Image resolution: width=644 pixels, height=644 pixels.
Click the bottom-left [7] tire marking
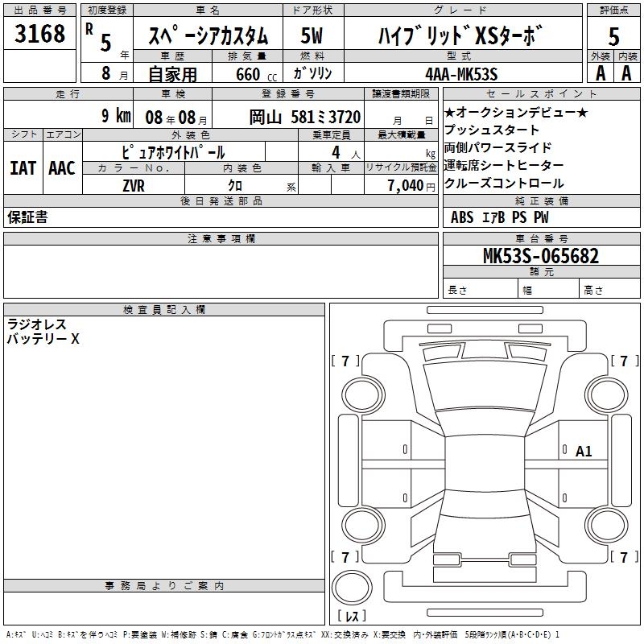[346, 557]
